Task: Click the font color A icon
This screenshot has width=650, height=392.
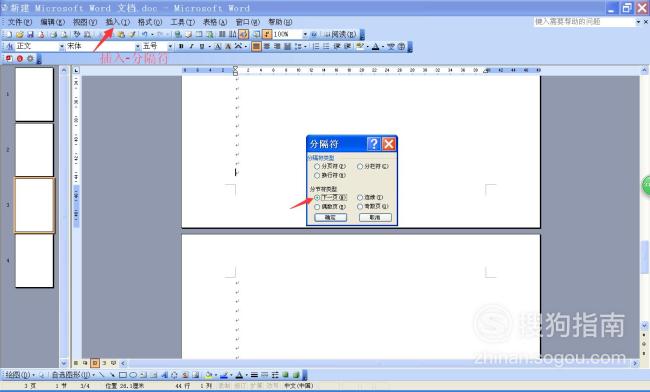Action: pos(375,46)
